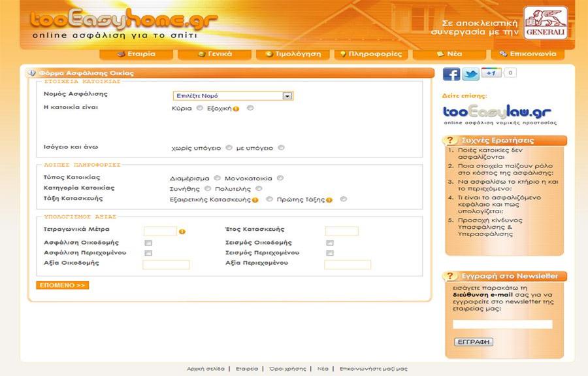This screenshot has width=588, height=376.
Task: Open FAQ about κόστος της ασφάλισης
Action: pos(506,169)
